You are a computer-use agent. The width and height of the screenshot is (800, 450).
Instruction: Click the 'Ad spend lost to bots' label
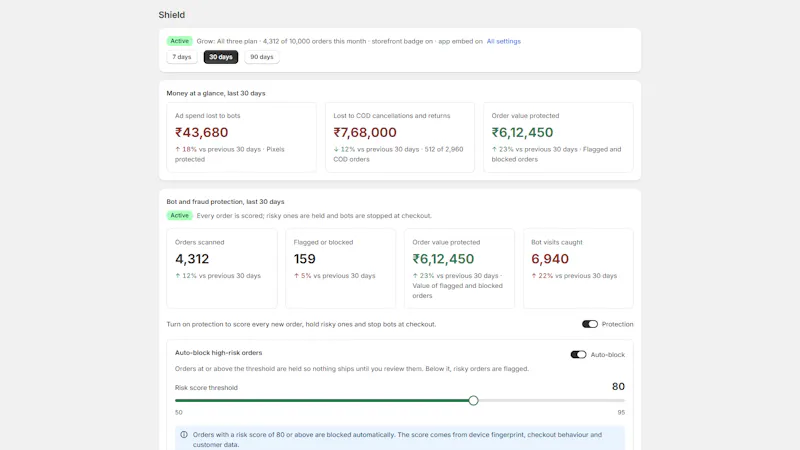click(208, 116)
